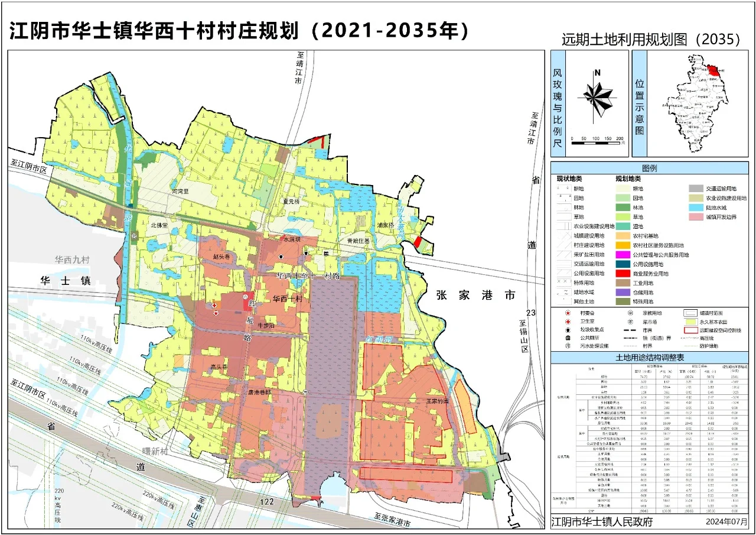756x535 pixels.
Task: Select the planned 公用设施用地 dark teal swatch
Action: (623, 264)
